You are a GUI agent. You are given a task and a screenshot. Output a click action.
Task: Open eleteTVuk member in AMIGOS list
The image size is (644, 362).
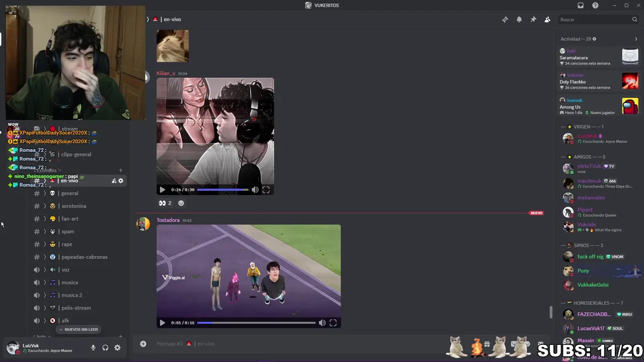click(x=600, y=168)
